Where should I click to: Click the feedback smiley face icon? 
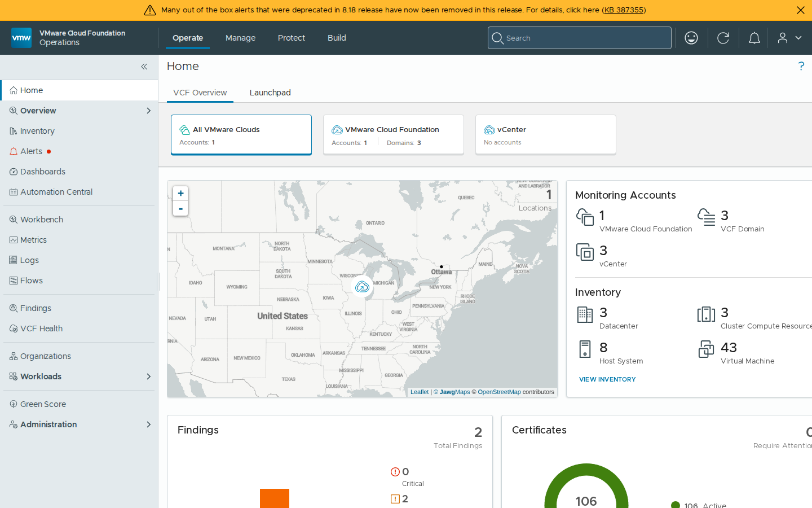[x=691, y=38]
